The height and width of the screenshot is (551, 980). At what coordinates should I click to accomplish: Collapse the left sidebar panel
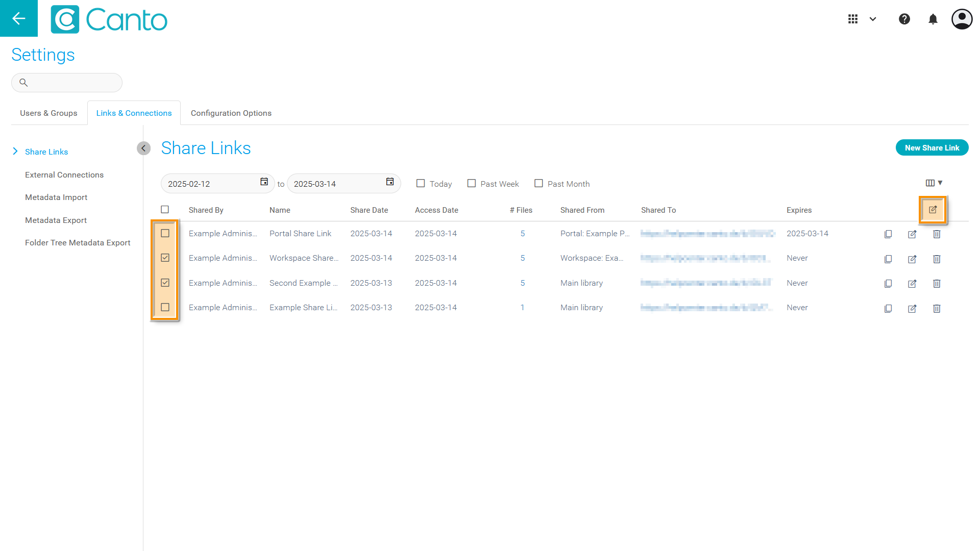coord(143,148)
